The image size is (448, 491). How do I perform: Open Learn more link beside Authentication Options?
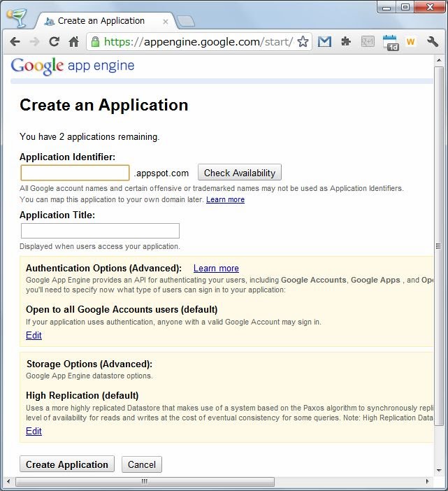point(216,268)
